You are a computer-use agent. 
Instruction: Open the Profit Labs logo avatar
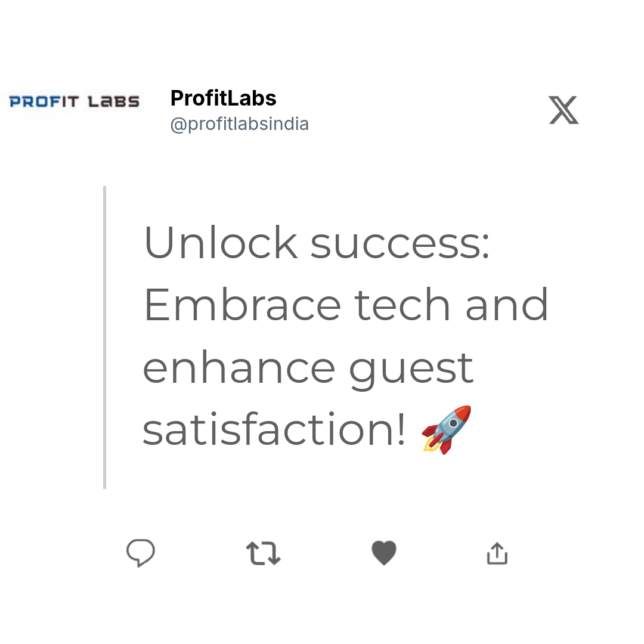(x=75, y=101)
